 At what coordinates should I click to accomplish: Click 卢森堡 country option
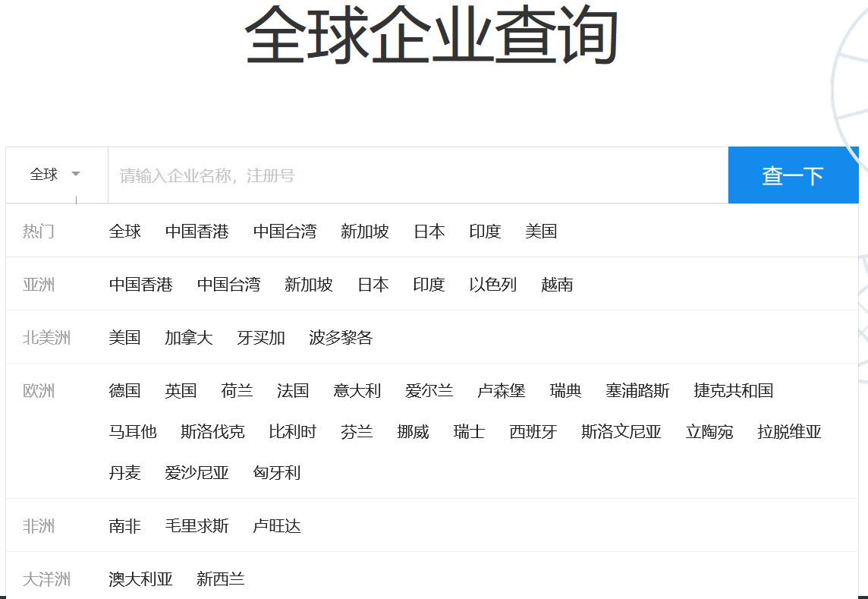tap(501, 391)
